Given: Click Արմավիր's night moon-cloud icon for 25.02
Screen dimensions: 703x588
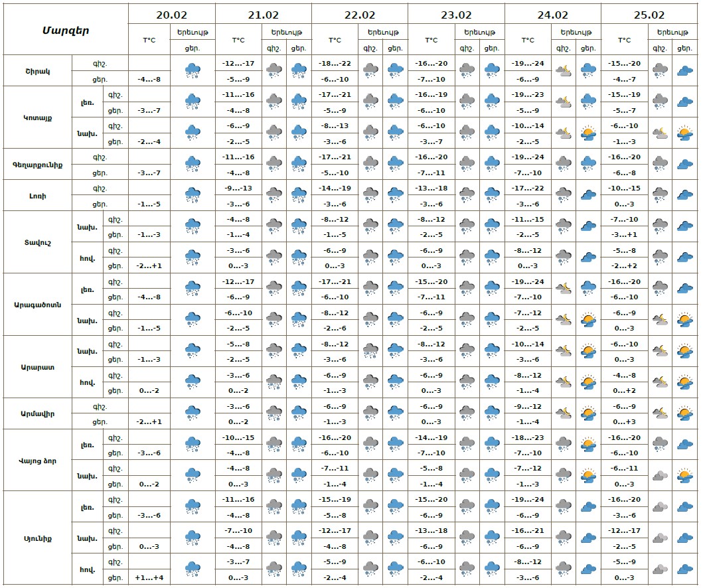Looking at the screenshot, I should (660, 413).
